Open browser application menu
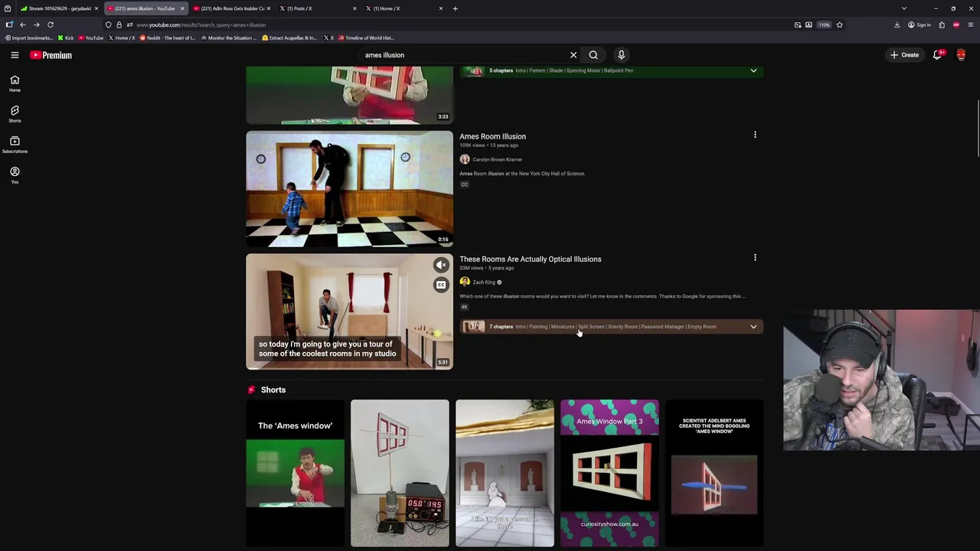This screenshot has width=980, height=551. coord(970,24)
